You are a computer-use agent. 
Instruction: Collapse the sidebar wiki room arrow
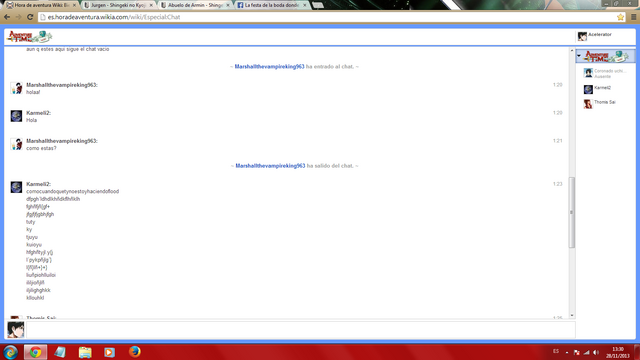(x=579, y=56)
